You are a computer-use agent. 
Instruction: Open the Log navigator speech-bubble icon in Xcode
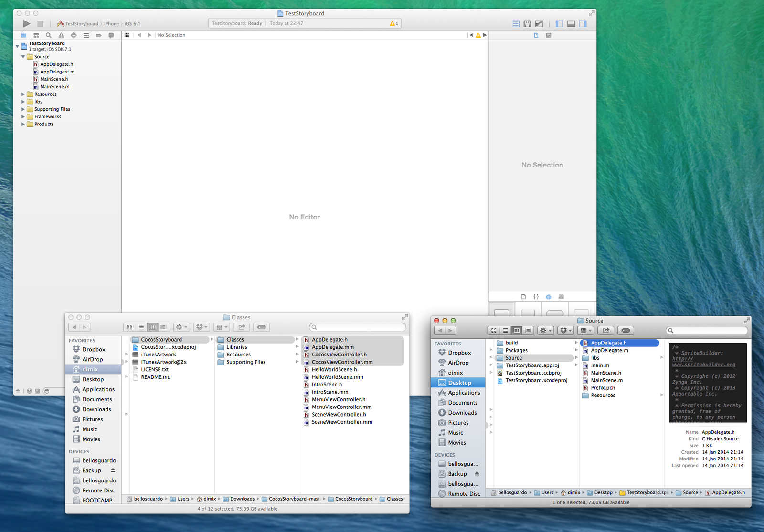111,35
